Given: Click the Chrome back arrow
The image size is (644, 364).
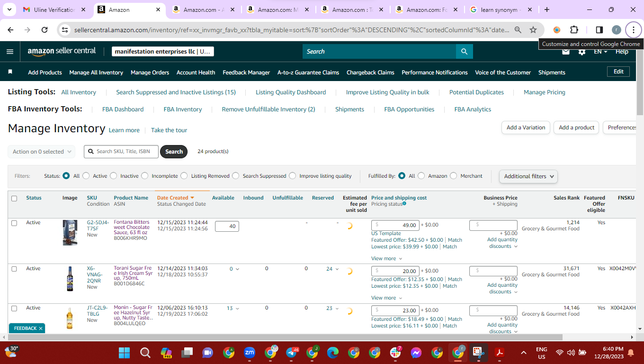Looking at the screenshot, I should click(11, 30).
